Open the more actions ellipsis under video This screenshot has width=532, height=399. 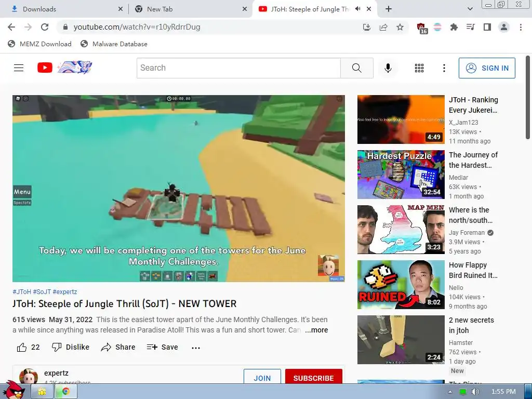196,348
